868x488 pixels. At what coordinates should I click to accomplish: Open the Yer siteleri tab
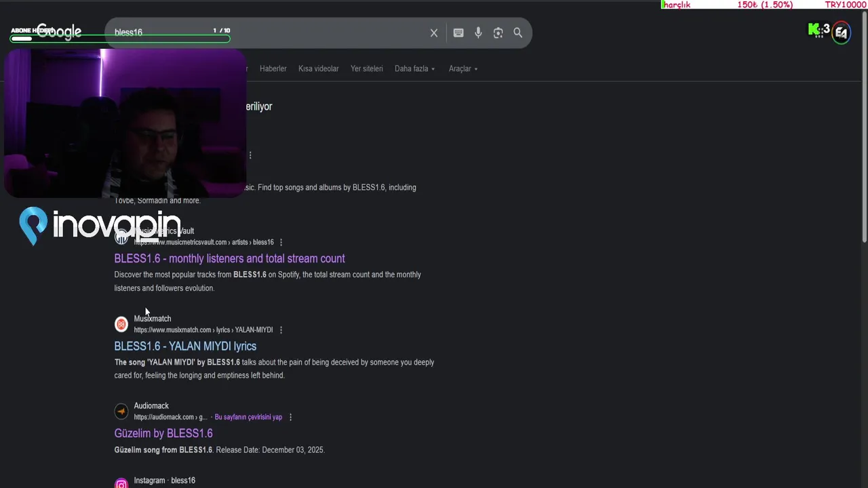tap(367, 68)
